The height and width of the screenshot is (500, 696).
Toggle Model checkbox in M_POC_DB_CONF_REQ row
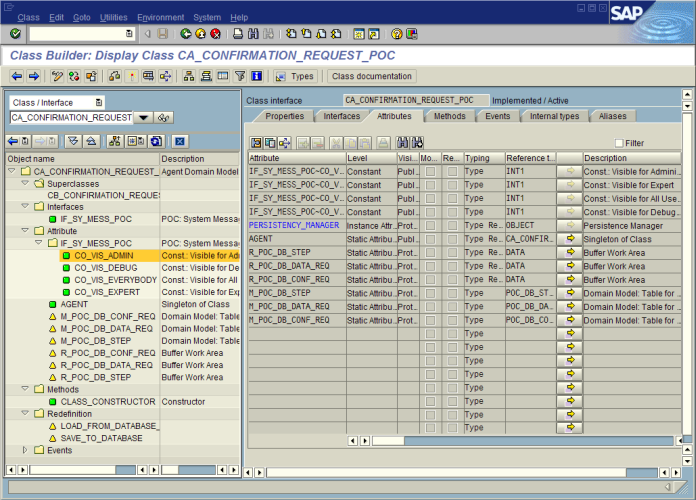tap(430, 320)
